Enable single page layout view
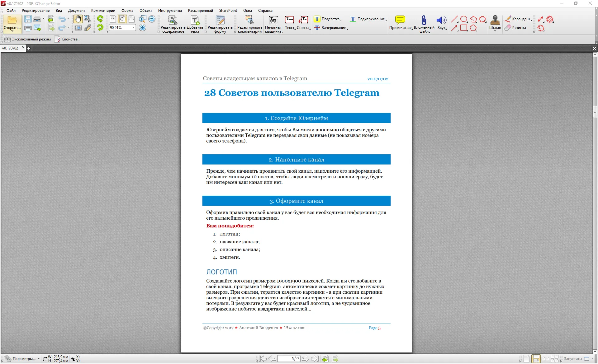 point(526,359)
